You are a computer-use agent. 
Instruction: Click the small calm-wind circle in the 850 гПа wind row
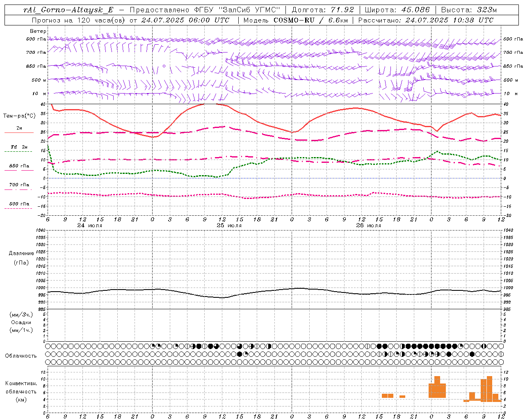click(x=164, y=66)
